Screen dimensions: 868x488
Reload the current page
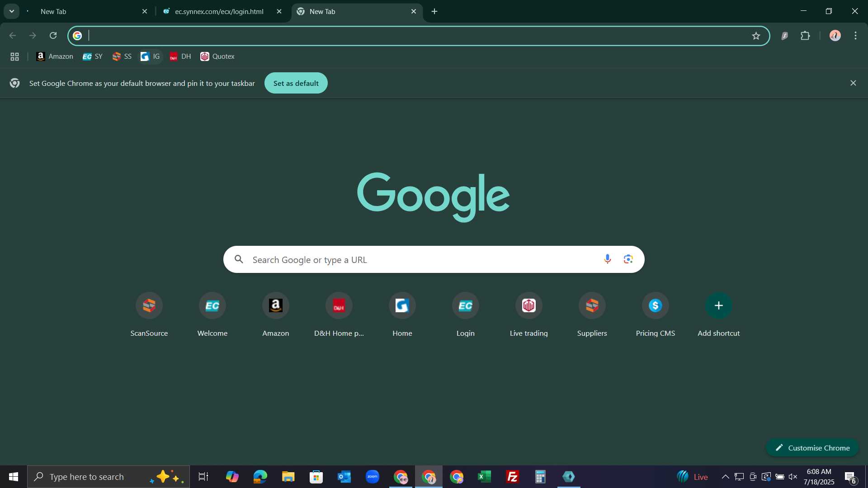[x=53, y=36]
